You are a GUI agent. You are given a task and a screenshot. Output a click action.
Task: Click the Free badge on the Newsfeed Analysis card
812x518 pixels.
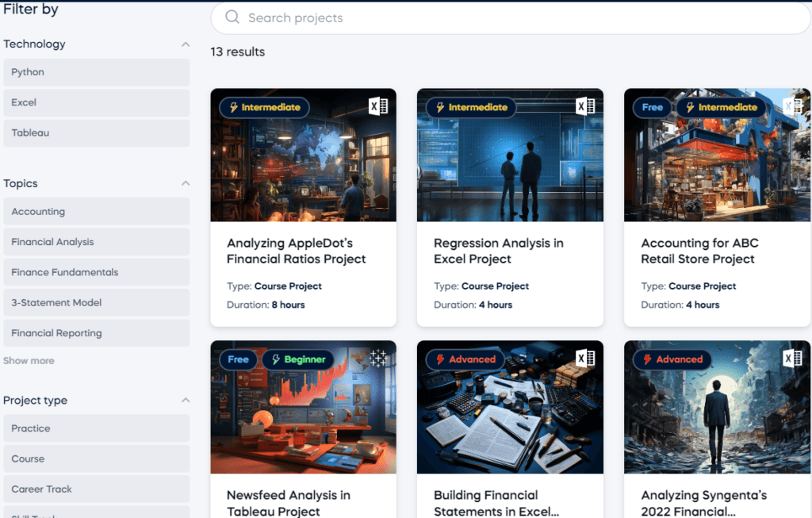pyautogui.click(x=238, y=359)
